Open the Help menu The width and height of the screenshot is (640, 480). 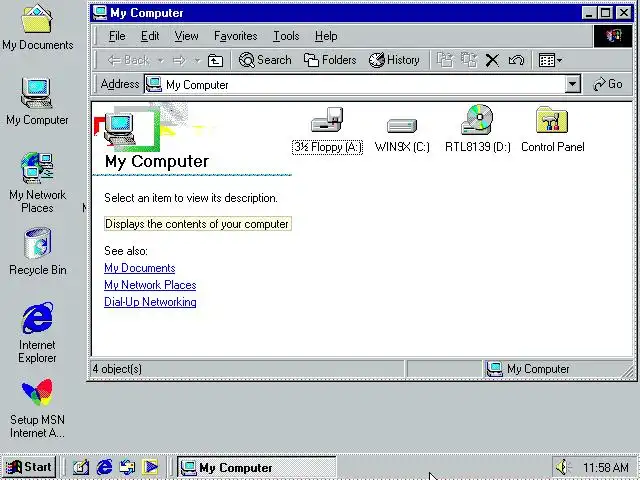326,36
